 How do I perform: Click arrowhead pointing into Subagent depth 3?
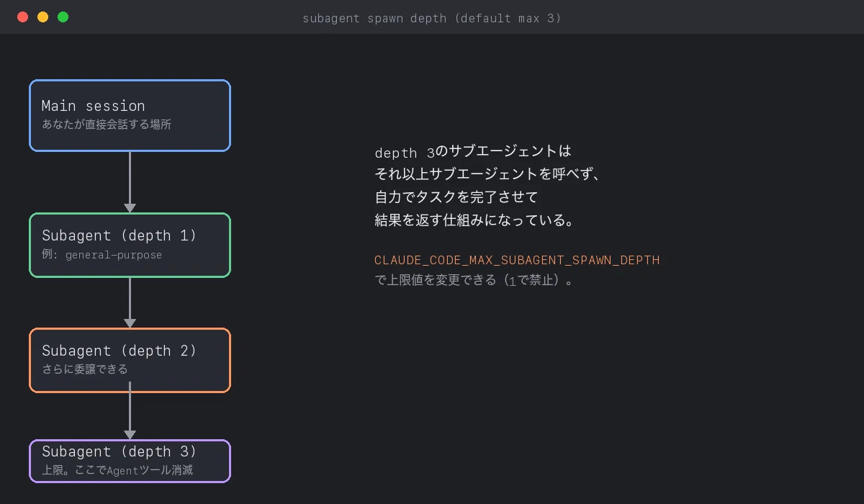click(x=130, y=434)
